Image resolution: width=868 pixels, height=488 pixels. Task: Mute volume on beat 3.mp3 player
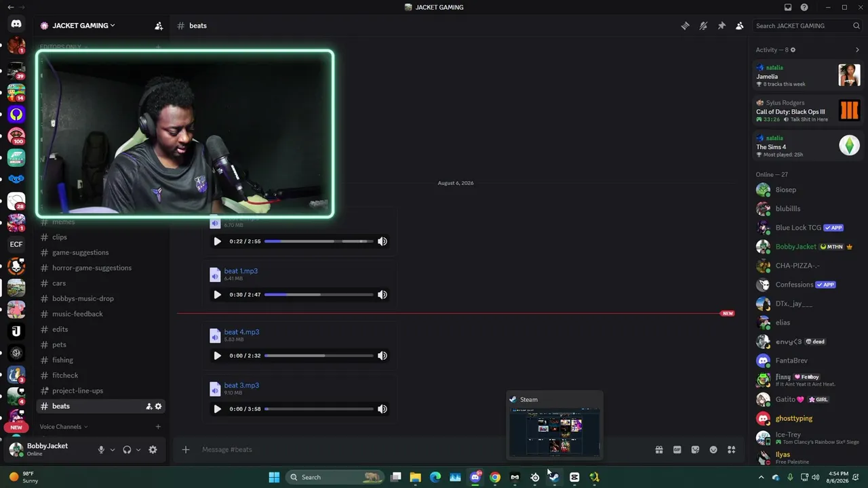click(382, 409)
